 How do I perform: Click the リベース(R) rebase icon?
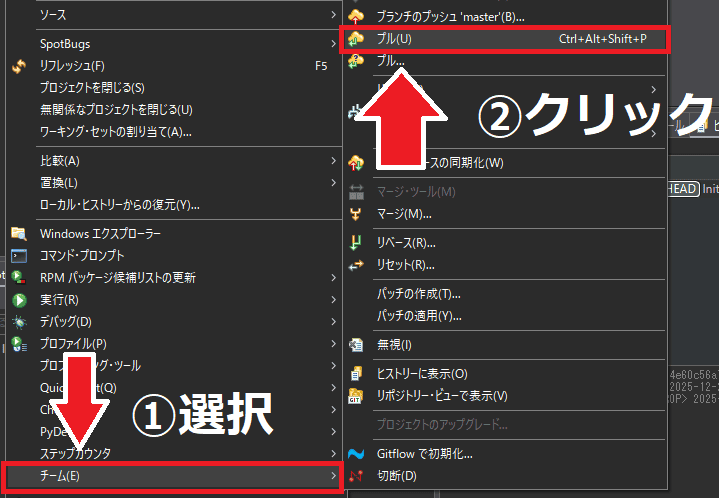pos(356,242)
